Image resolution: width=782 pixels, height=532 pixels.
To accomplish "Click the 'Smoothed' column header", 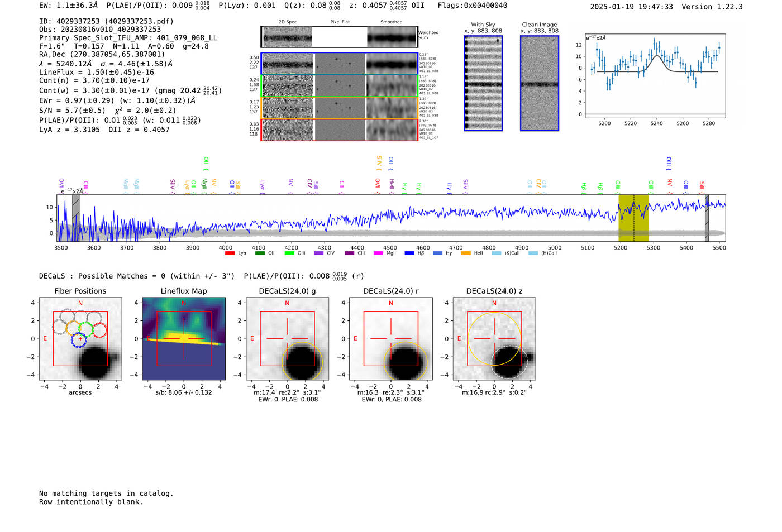I will (391, 22).
